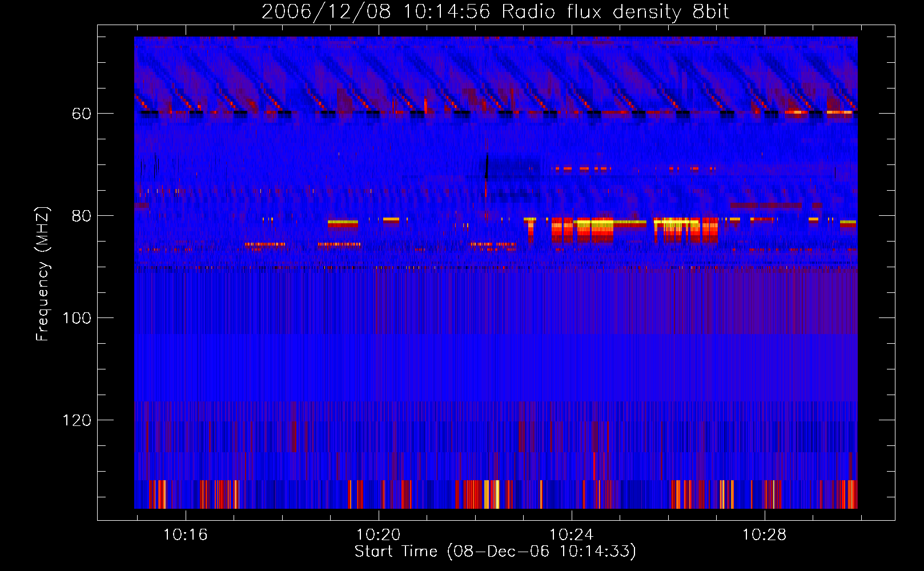
Task: Click the 10:20 time tick label
Action: [378, 535]
